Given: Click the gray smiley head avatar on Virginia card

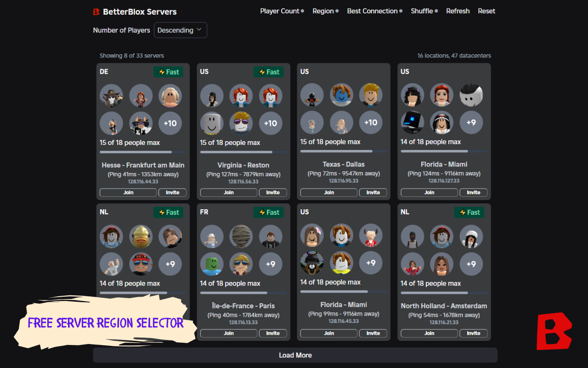Looking at the screenshot, I should [212, 123].
